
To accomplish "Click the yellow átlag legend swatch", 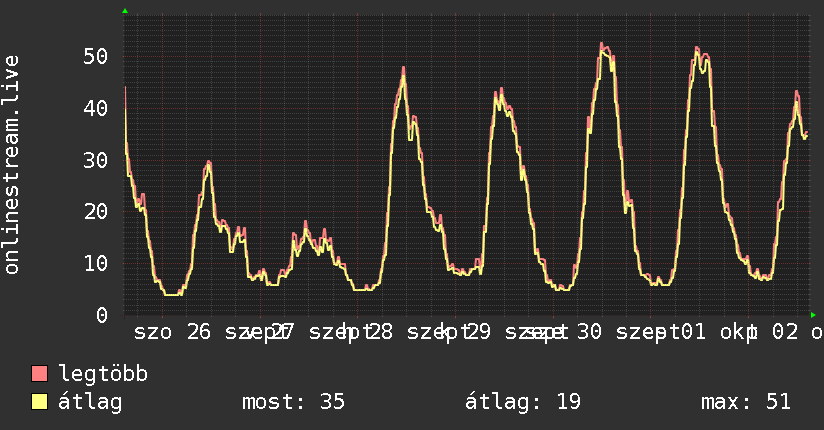I will (x=39, y=402).
